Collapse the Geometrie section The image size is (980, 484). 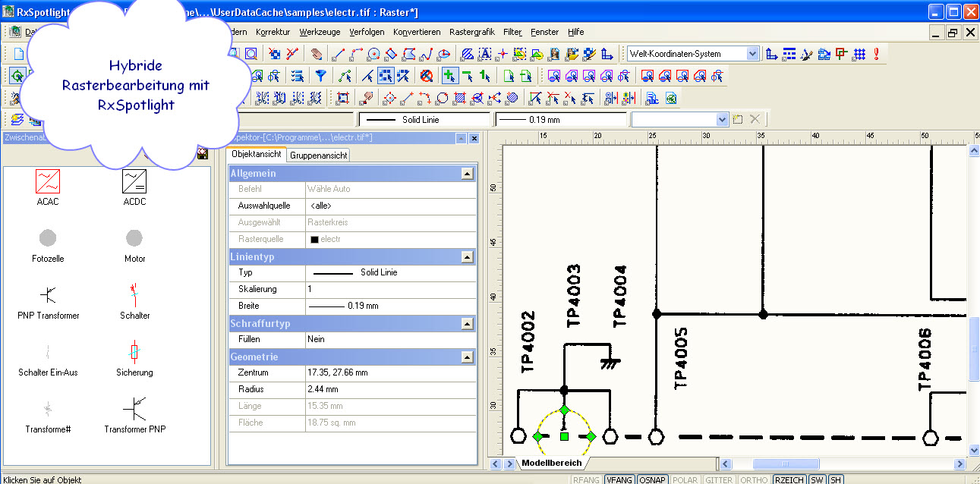tap(468, 357)
